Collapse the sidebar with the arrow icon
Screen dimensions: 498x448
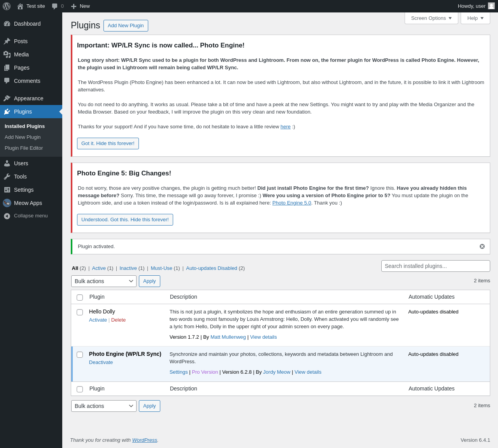(x=7, y=216)
